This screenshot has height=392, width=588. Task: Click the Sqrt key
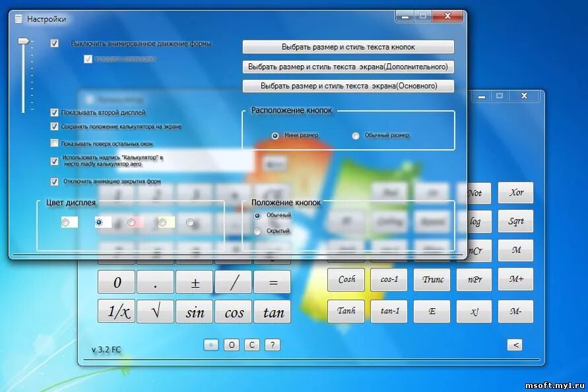point(515,221)
